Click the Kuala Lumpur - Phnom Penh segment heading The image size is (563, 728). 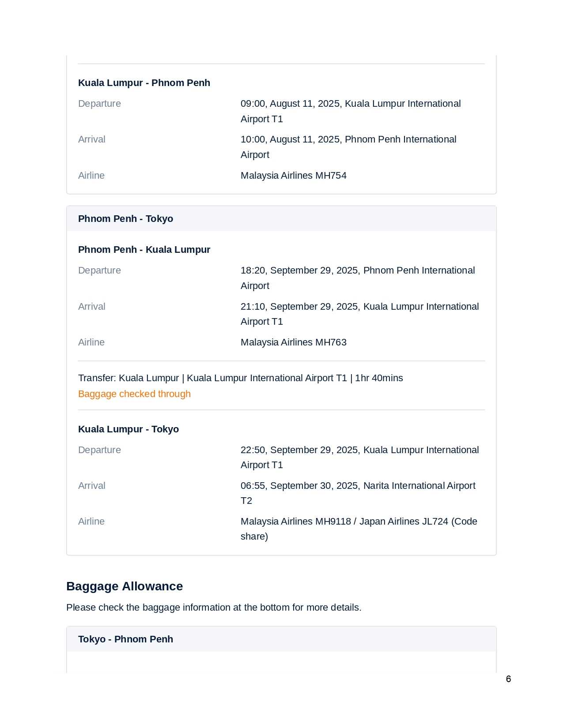coord(144,83)
